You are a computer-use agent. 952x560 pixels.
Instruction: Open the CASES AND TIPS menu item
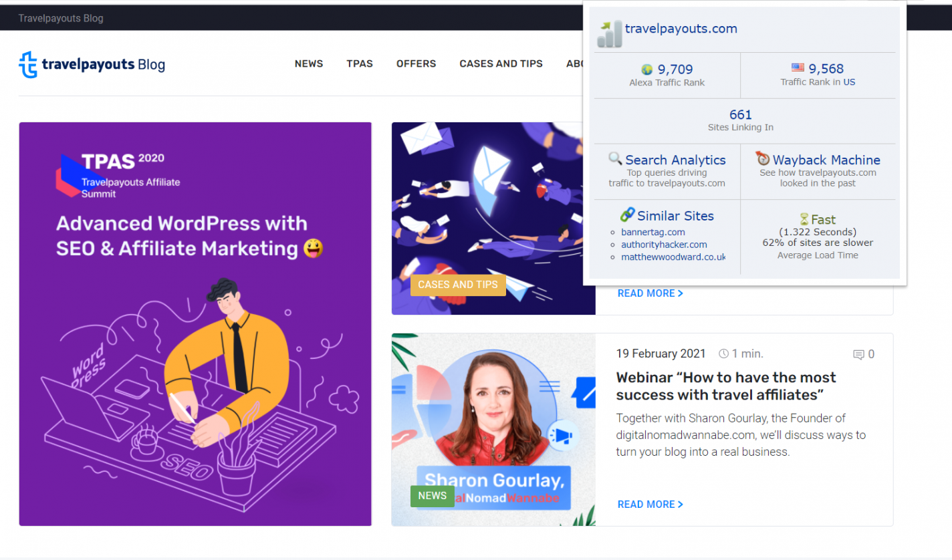[x=501, y=63]
